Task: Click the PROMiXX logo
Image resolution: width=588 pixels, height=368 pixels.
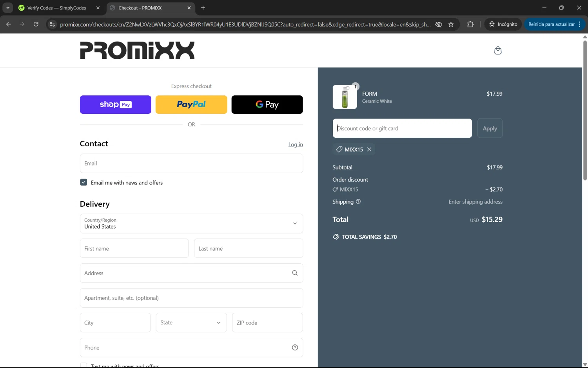Action: point(137,50)
